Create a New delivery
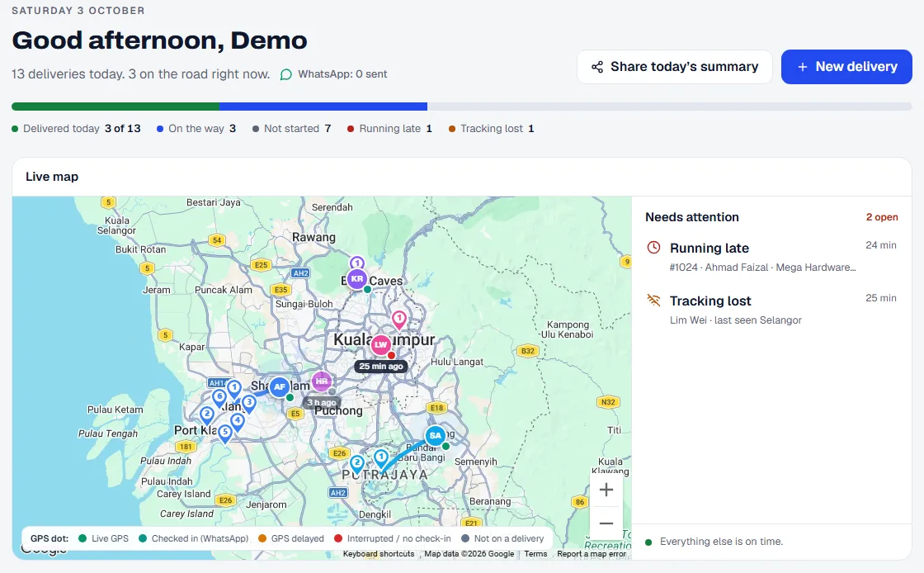 point(846,67)
